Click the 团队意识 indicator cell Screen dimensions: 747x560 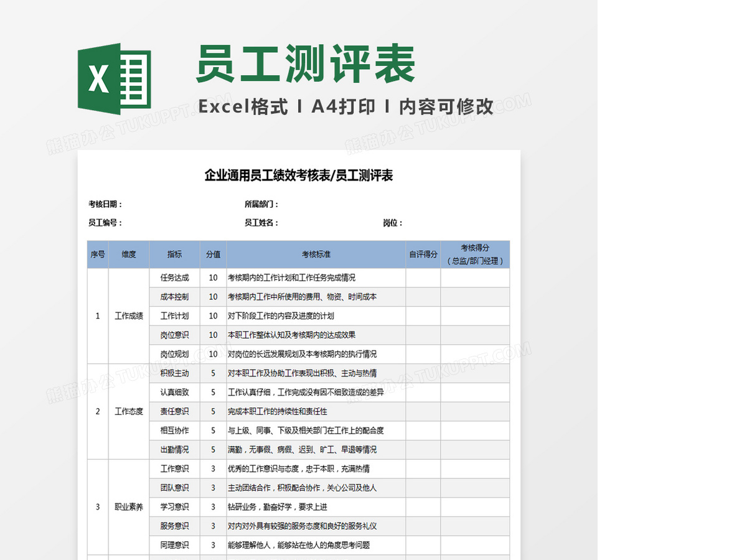click(x=175, y=488)
